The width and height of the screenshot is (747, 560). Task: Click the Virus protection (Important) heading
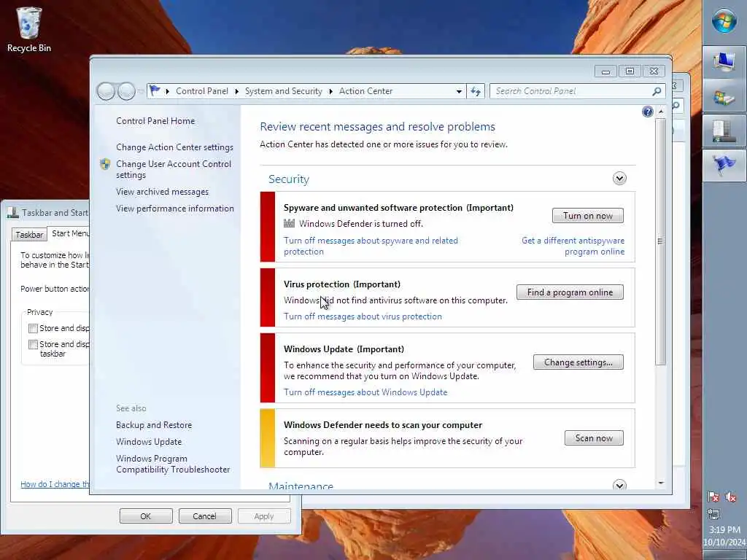[342, 284]
